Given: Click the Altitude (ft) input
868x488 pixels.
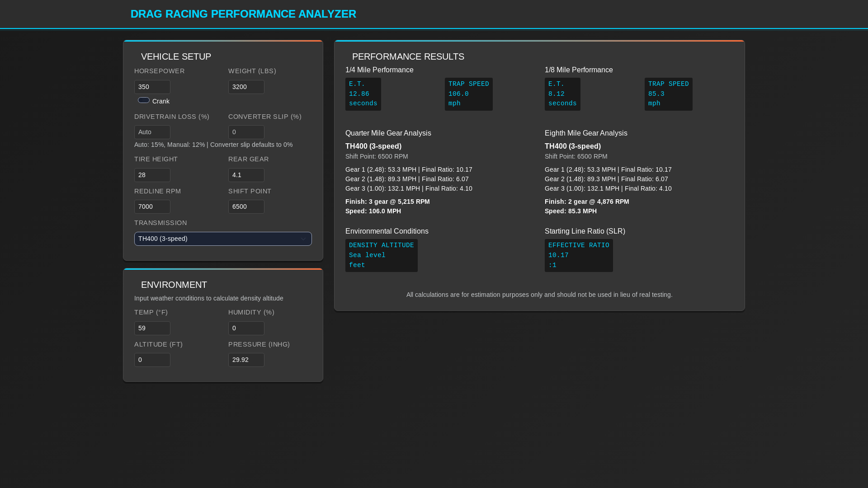Looking at the screenshot, I should click(152, 360).
